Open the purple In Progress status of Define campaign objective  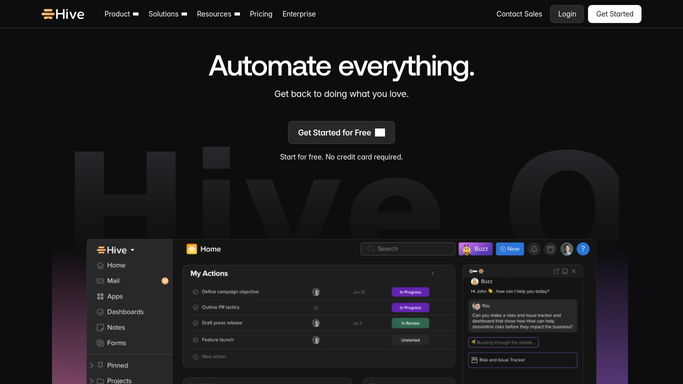click(410, 292)
